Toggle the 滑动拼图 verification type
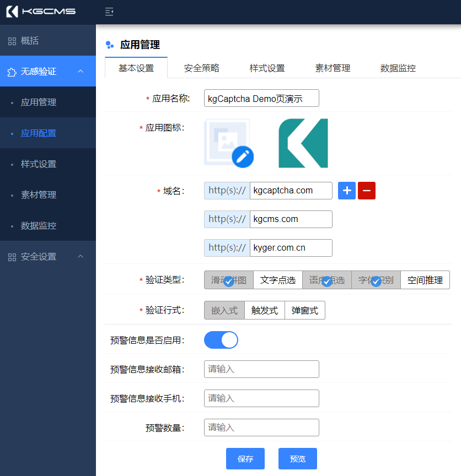 229,280
